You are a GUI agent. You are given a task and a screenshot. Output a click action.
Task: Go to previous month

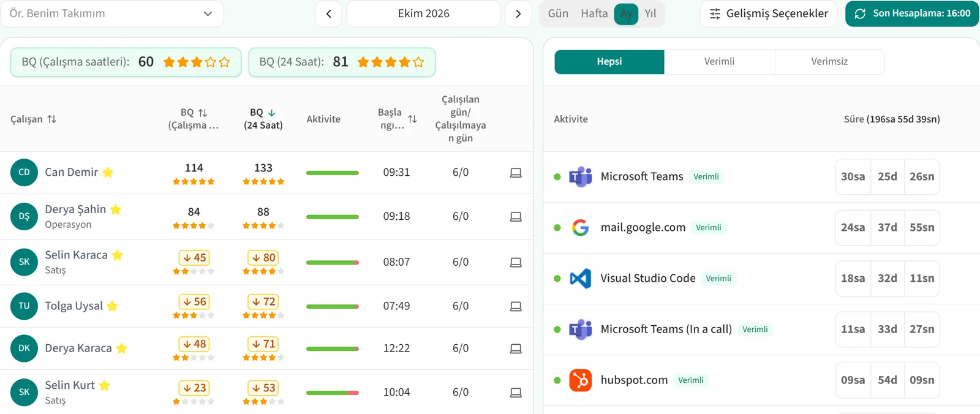click(329, 13)
